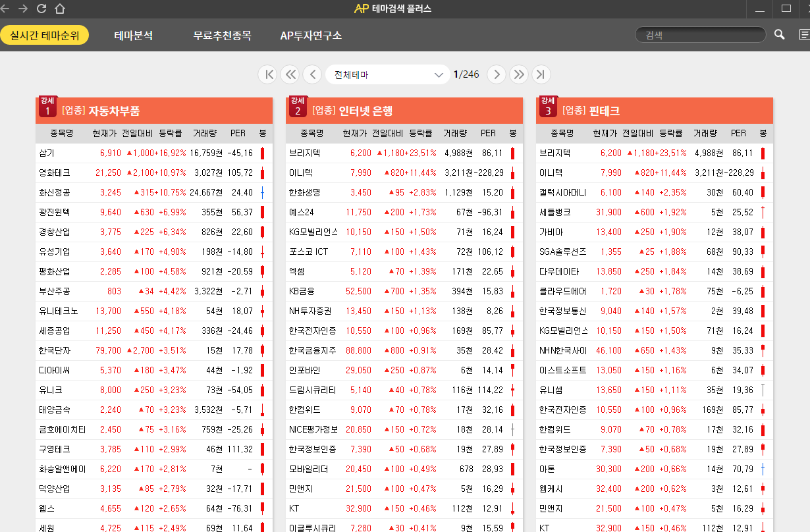Click the 포스코 ICT stock name
Image resolution: width=810 pixels, height=532 pixels.
click(x=308, y=252)
